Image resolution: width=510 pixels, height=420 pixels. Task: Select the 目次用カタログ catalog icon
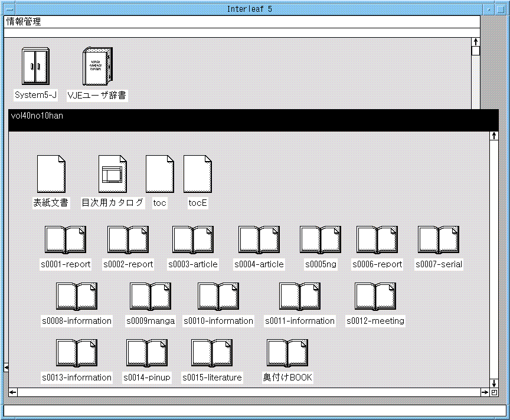[113, 174]
